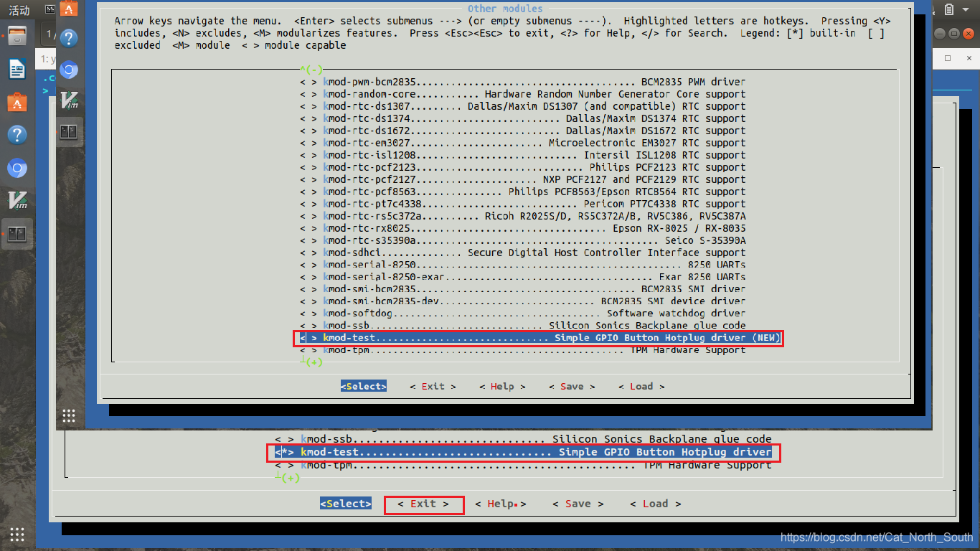Select the kmod-smi-bcm2835-dev row

coord(522,301)
